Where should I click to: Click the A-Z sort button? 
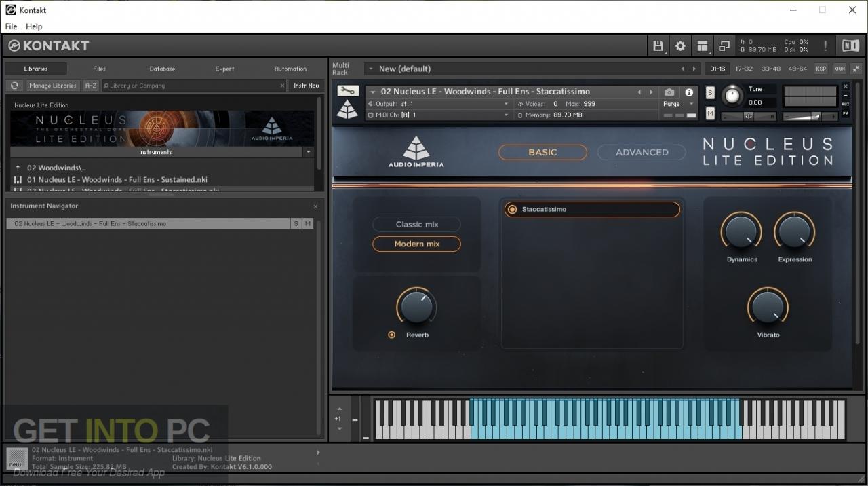tap(91, 86)
